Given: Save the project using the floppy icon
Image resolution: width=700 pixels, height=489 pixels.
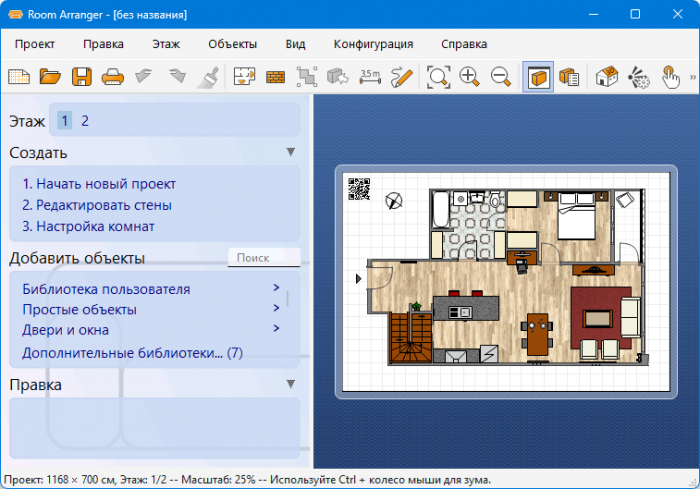Looking at the screenshot, I should point(81,76).
